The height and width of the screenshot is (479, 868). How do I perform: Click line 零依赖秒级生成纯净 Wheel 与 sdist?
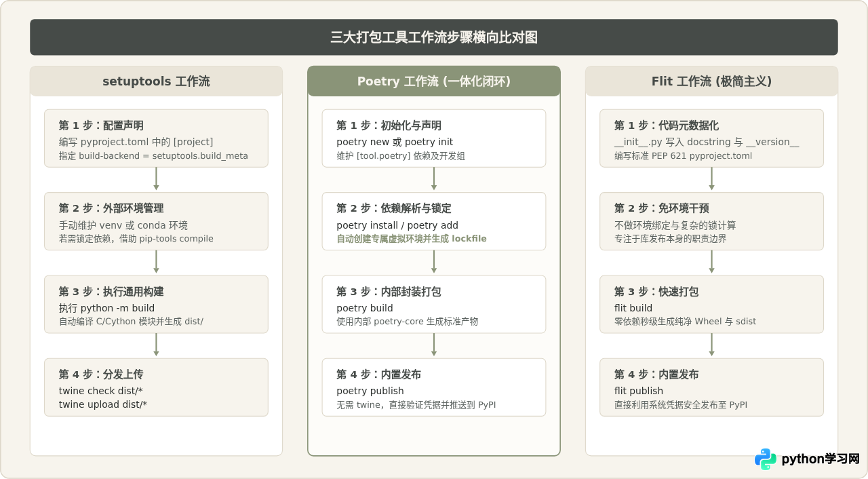tap(685, 322)
